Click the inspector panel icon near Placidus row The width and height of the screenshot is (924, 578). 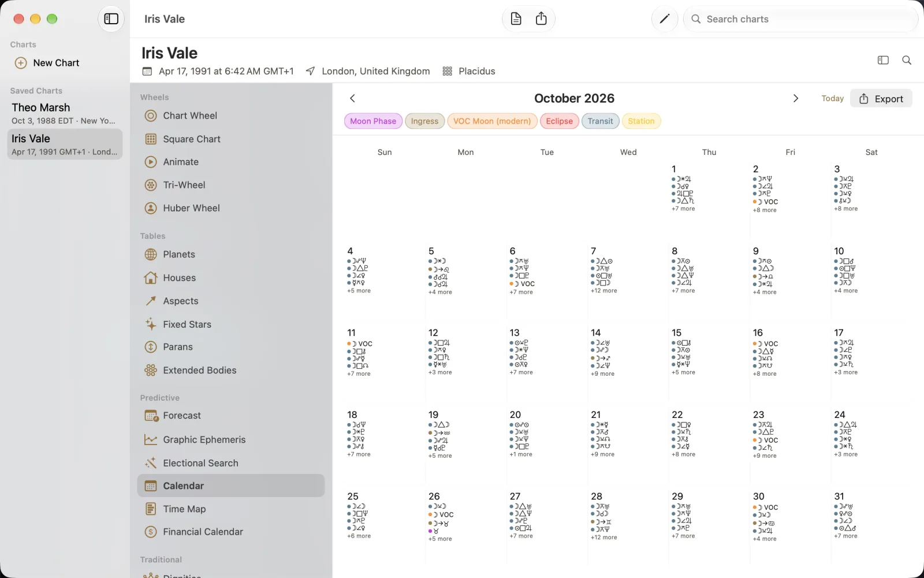coord(883,60)
